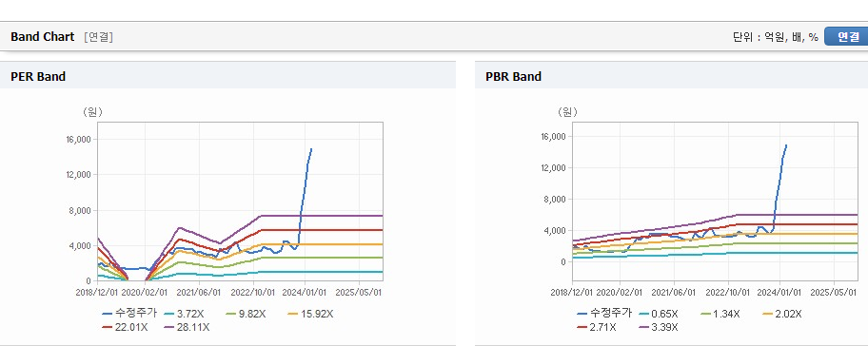Click the 8,000 axis value in PER chart
Viewport: 868px width, 346px height.
79,211
